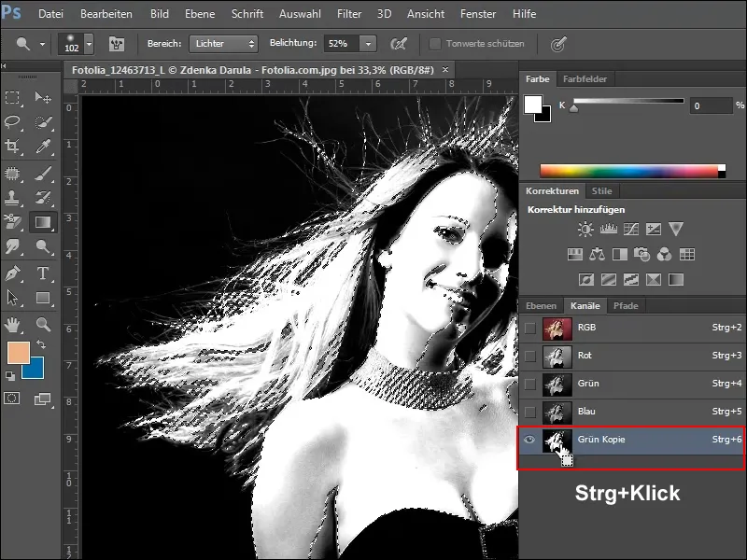Select the Zoom tool

pos(43,325)
